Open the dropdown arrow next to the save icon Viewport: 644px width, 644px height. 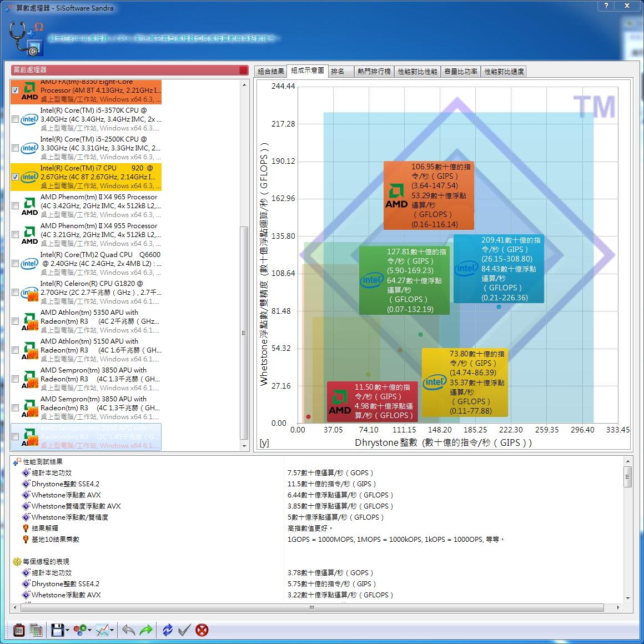click(x=67, y=630)
